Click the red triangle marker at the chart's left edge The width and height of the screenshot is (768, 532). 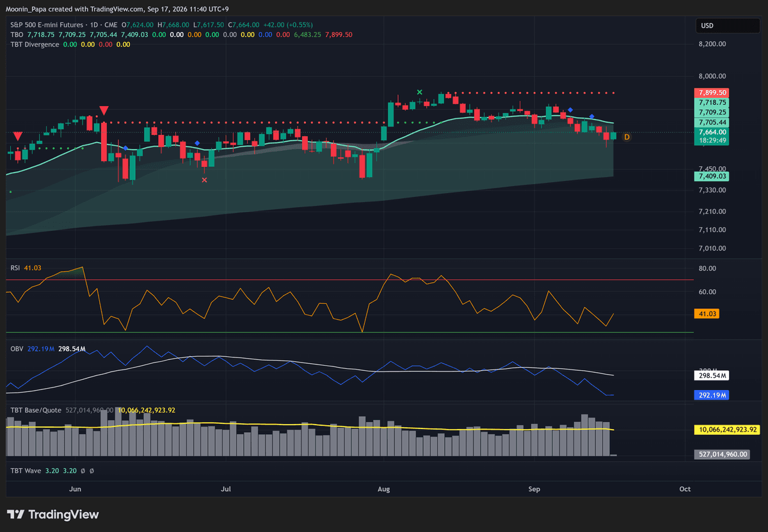tap(18, 136)
